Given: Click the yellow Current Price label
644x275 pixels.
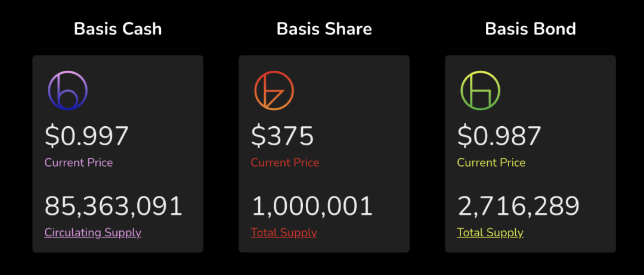Looking at the screenshot, I should pos(491,162).
